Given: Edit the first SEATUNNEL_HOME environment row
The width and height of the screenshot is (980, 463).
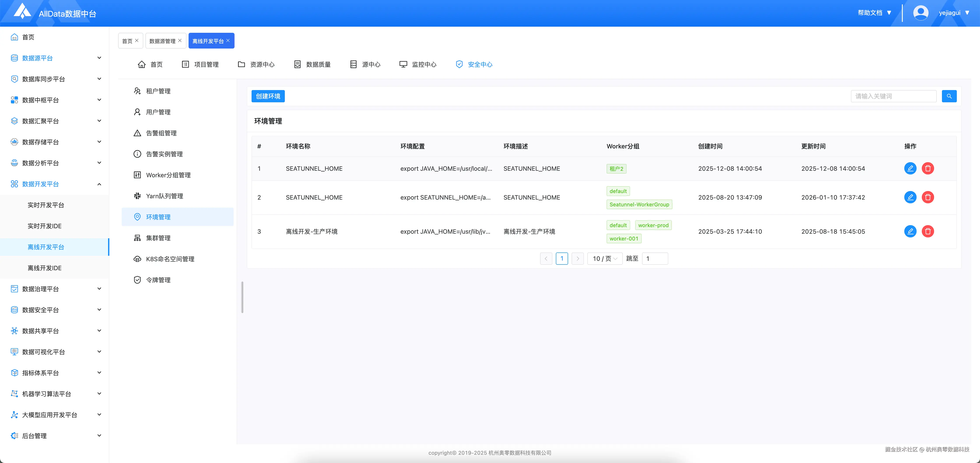Looking at the screenshot, I should (x=910, y=168).
